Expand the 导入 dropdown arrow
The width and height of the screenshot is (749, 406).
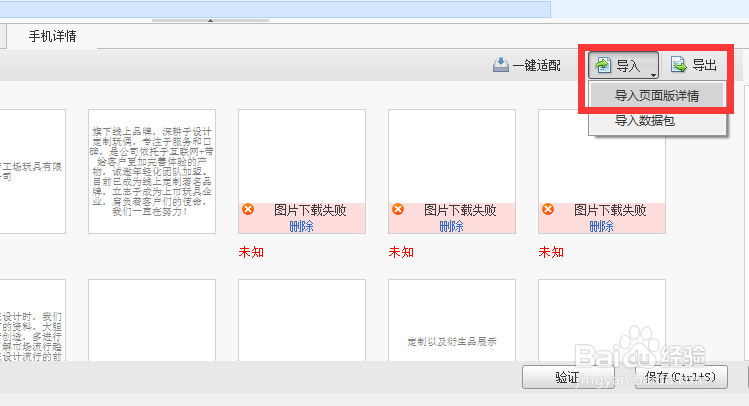(x=653, y=75)
